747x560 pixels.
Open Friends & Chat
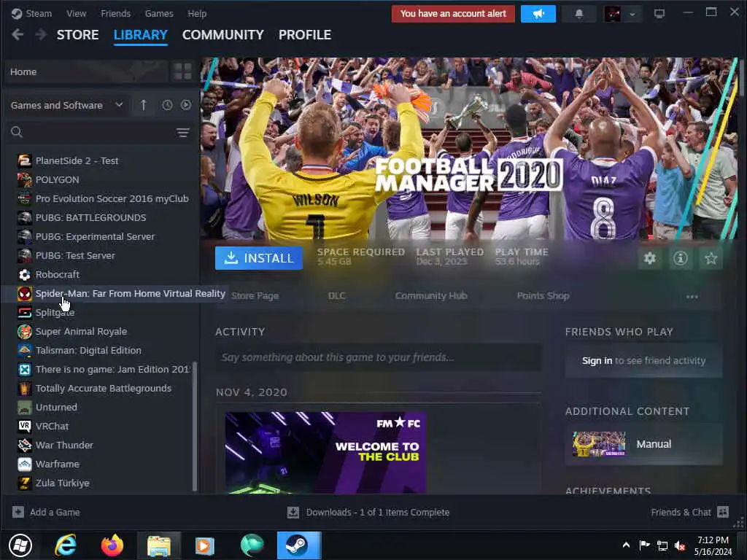pyautogui.click(x=689, y=513)
